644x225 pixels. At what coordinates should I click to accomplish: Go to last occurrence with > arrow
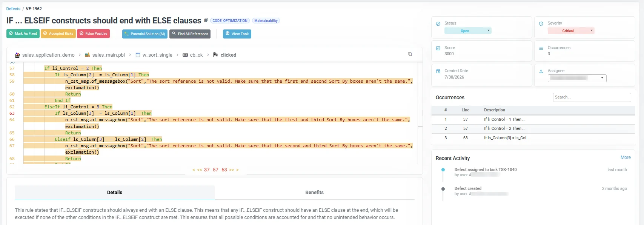237,170
